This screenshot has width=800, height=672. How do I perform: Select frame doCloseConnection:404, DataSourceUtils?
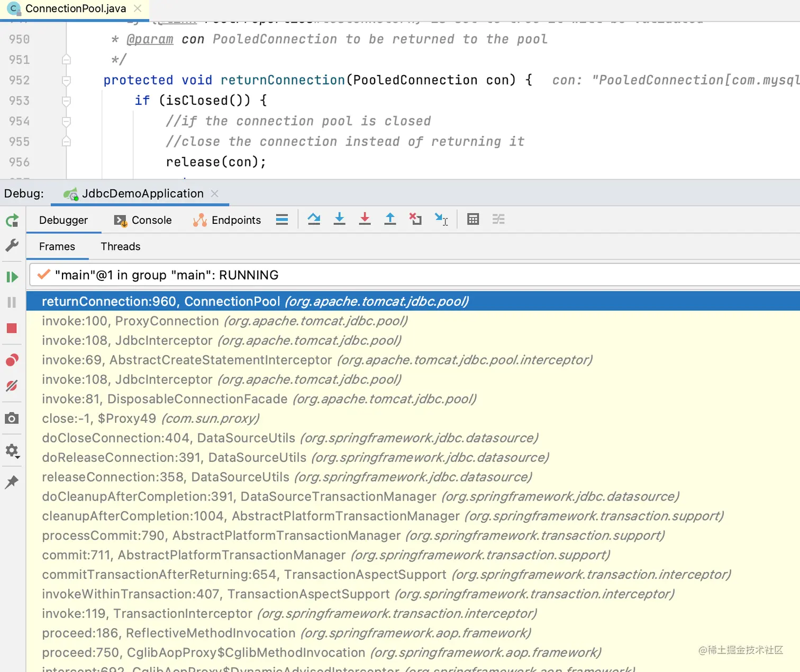coord(413,438)
